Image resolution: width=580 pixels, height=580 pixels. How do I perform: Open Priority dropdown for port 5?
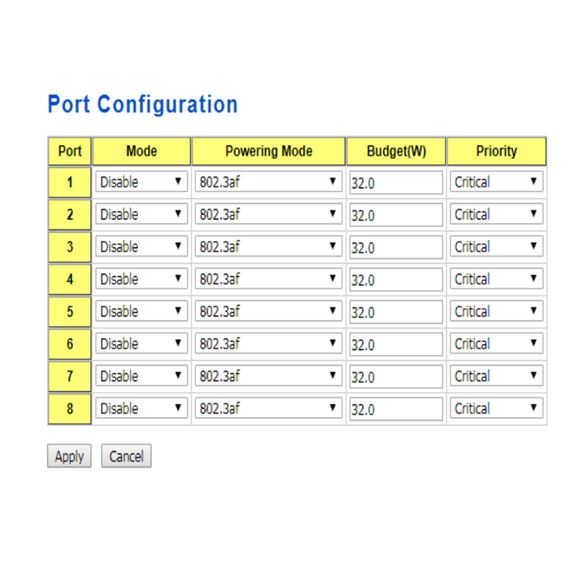496,311
